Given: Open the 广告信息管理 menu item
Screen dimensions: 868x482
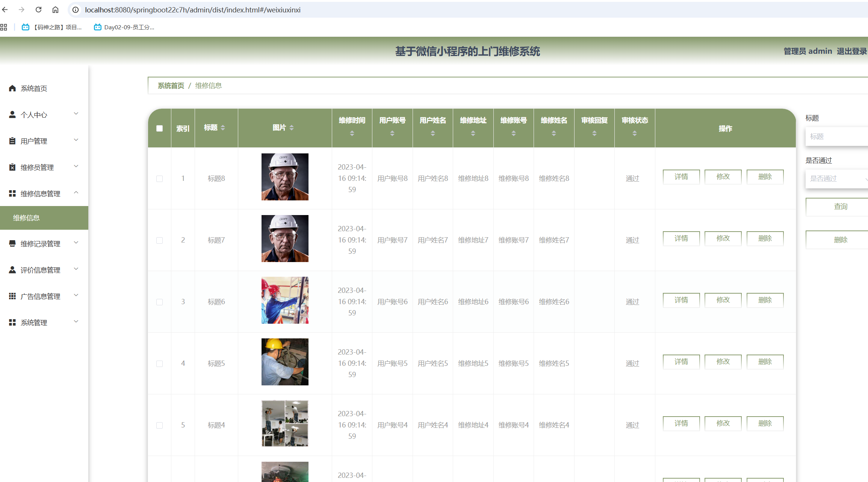Looking at the screenshot, I should [40, 296].
